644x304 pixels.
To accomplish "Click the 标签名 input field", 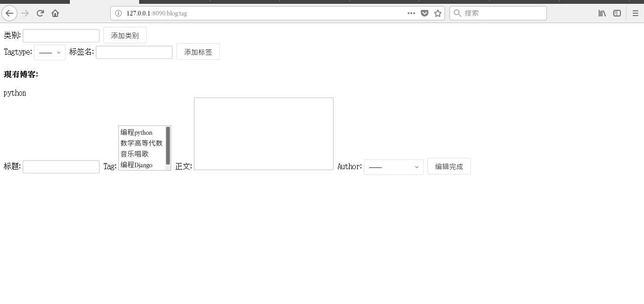I will 134,52.
